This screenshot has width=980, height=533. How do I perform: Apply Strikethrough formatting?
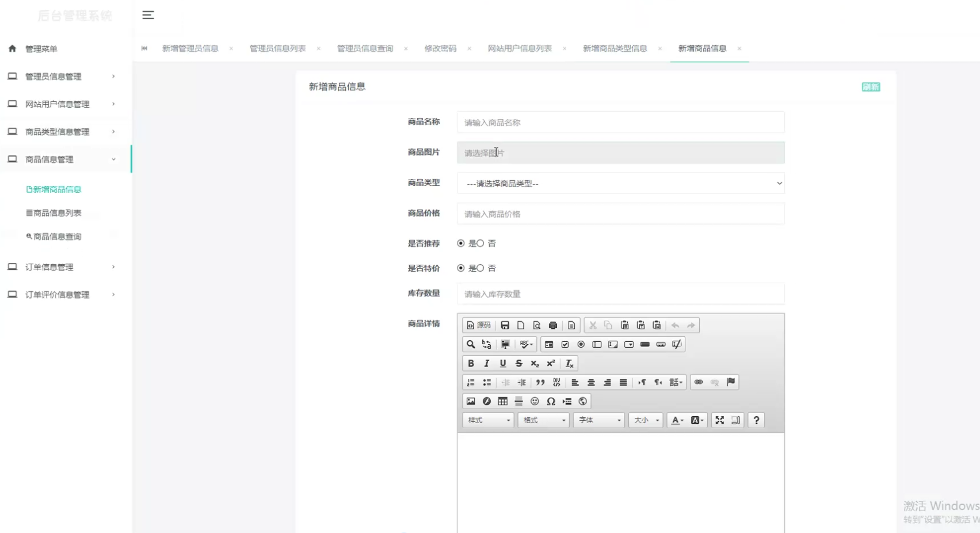tap(519, 363)
